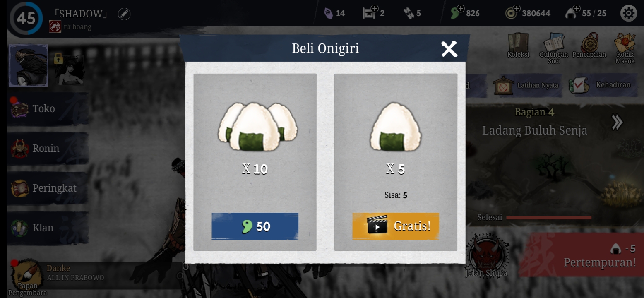Image resolution: width=644 pixels, height=298 pixels.
Task: Select the ninja character portrait thumbnail
Action: point(28,65)
